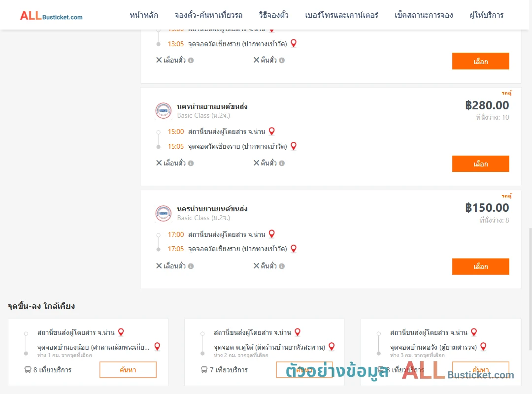
Task: Click ที่นั่งว่าง: 10 seat count
Action: tap(492, 117)
